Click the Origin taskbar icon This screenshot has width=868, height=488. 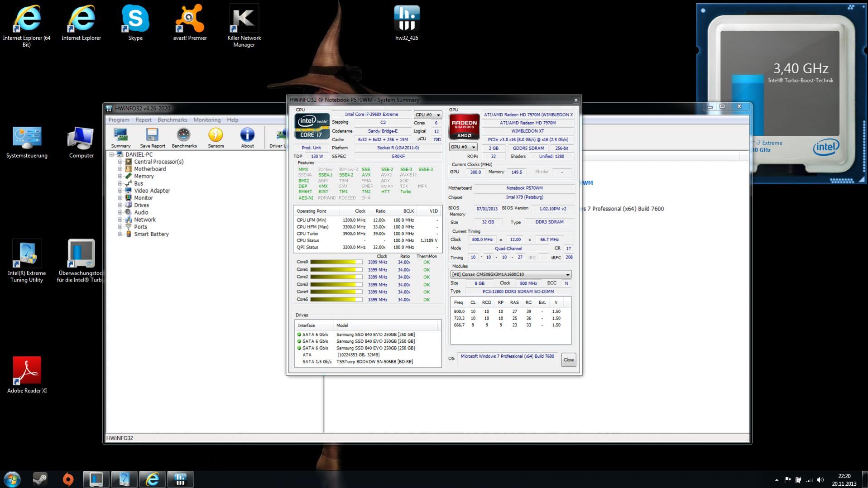68,479
